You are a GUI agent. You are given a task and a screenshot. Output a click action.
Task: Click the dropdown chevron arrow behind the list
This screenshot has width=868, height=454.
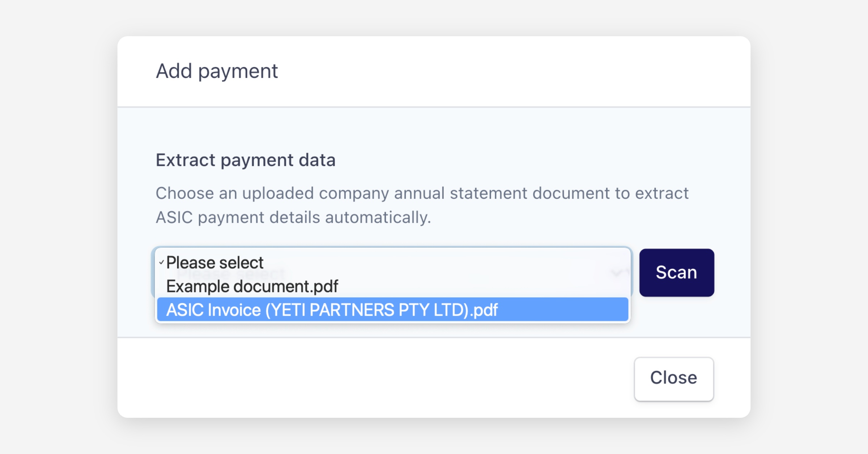616,273
